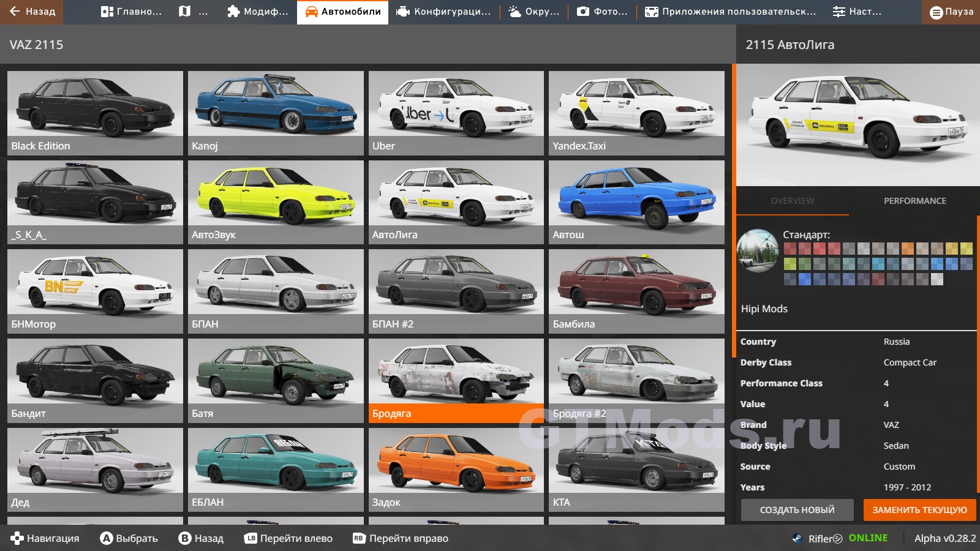The width and height of the screenshot is (980, 551).
Task: Click the Пауза pause button
Action: (951, 12)
